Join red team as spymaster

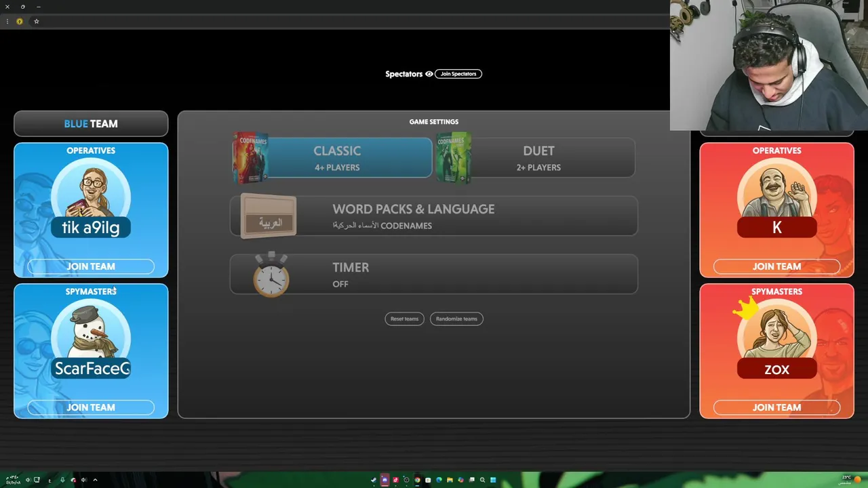point(776,407)
